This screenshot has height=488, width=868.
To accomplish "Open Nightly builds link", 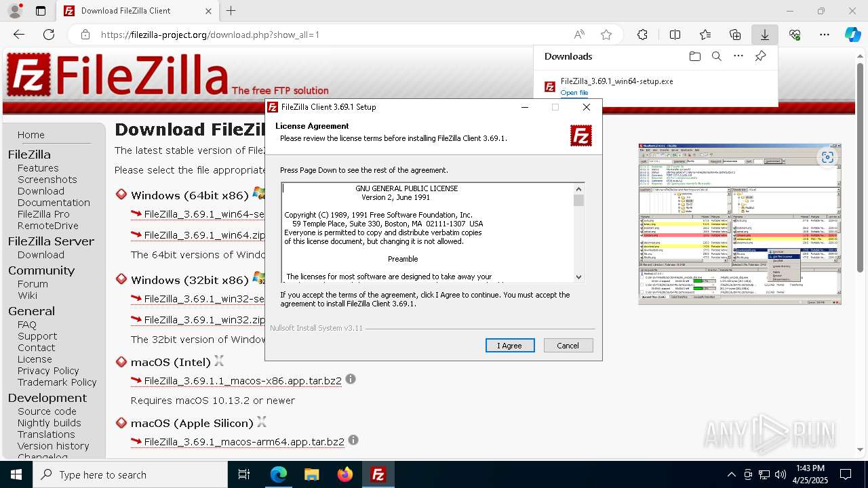I will pos(50,423).
